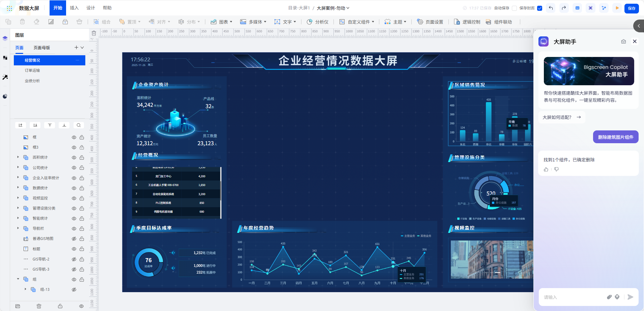The height and width of the screenshot is (311, 644).
Task: Click the blue 保存 button
Action: coord(631,8)
